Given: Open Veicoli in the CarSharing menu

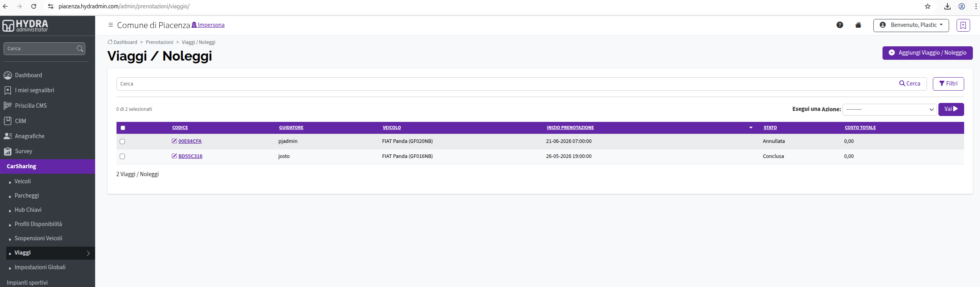Looking at the screenshot, I should tap(23, 181).
